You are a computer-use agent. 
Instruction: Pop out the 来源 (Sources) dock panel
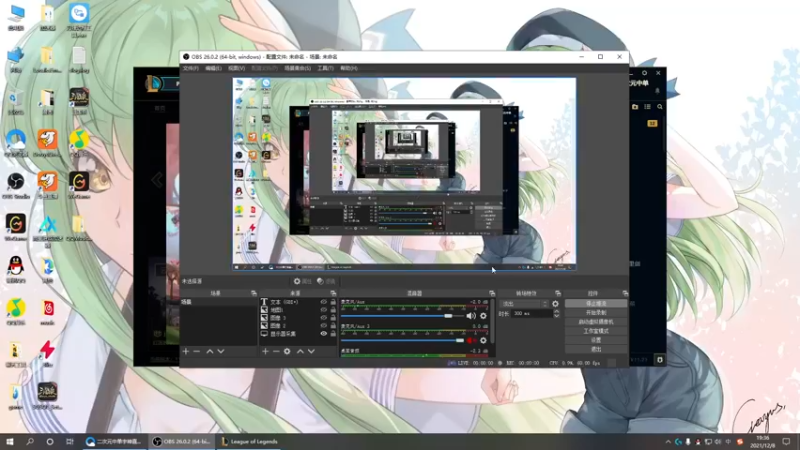333,293
